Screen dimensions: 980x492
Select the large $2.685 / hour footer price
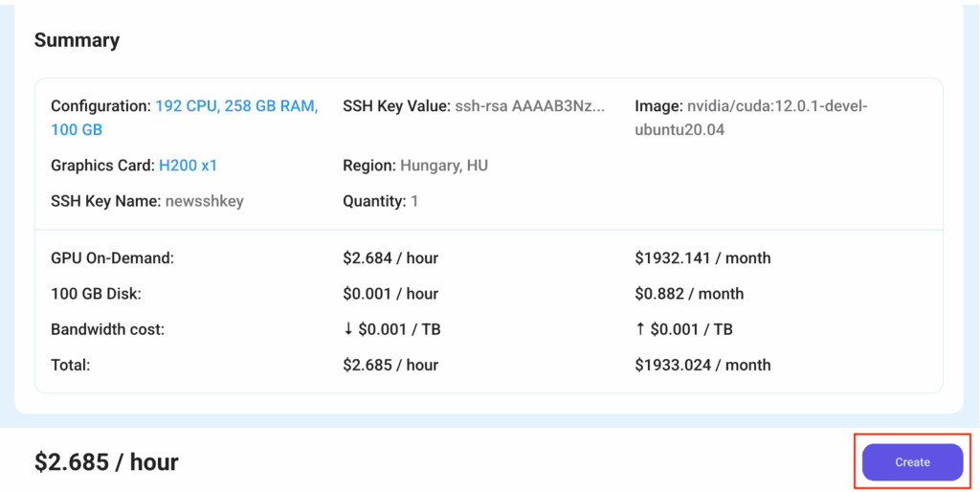(x=106, y=462)
